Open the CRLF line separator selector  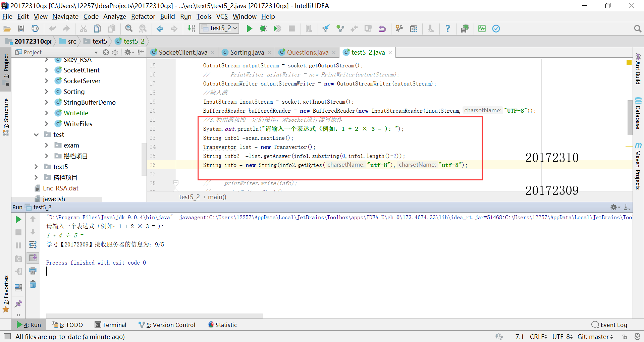coord(538,337)
